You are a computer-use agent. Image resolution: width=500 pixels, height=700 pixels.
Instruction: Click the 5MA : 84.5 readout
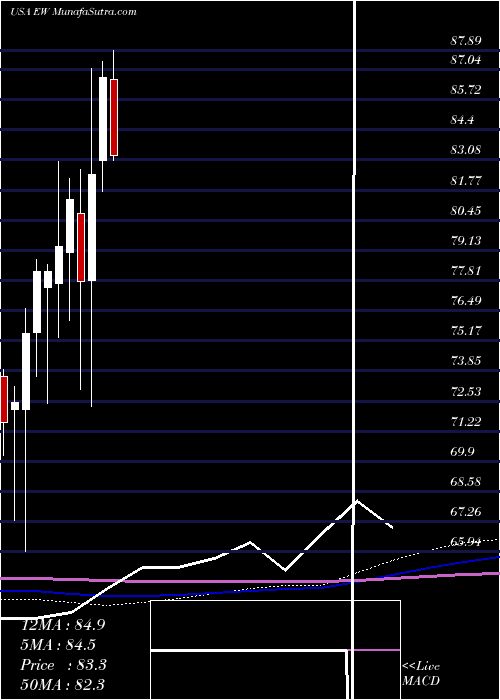click(x=58, y=645)
